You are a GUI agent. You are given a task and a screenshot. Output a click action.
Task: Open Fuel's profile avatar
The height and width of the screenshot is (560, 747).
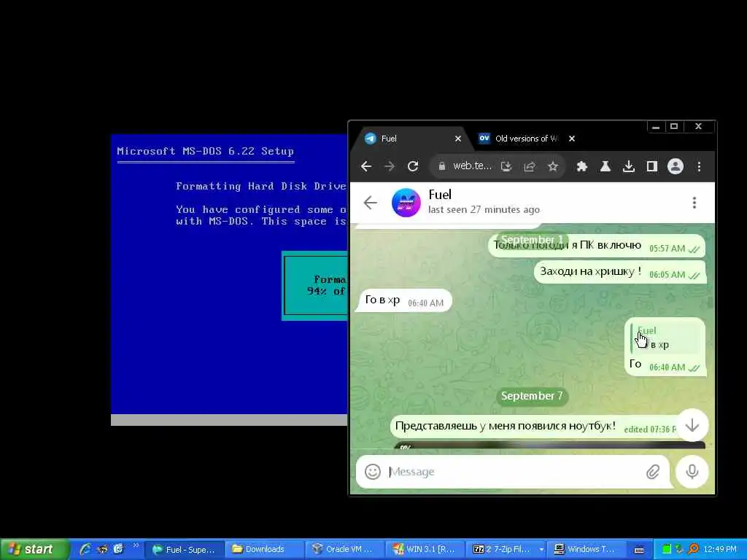(x=406, y=203)
